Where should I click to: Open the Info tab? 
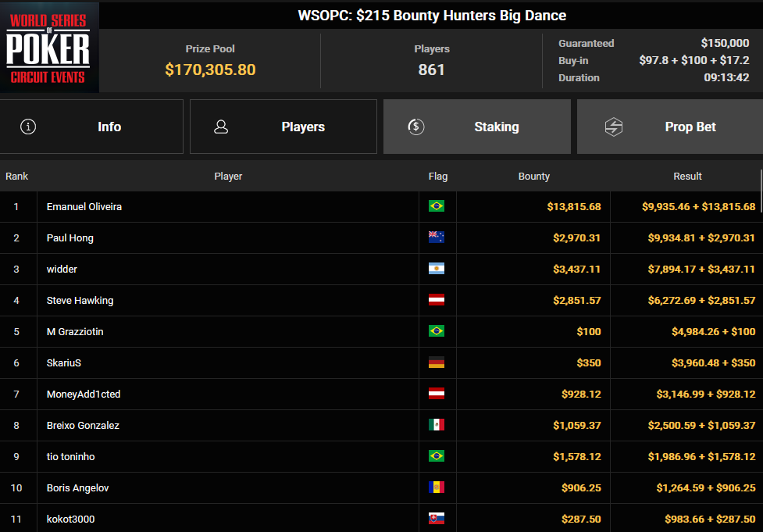[91, 127]
